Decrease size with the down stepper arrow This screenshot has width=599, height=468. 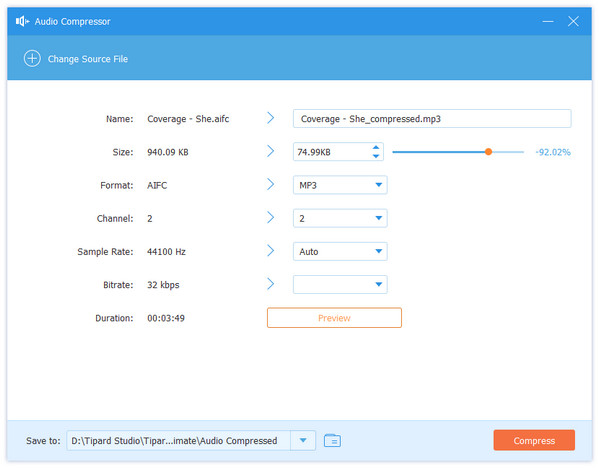pyautogui.click(x=376, y=156)
